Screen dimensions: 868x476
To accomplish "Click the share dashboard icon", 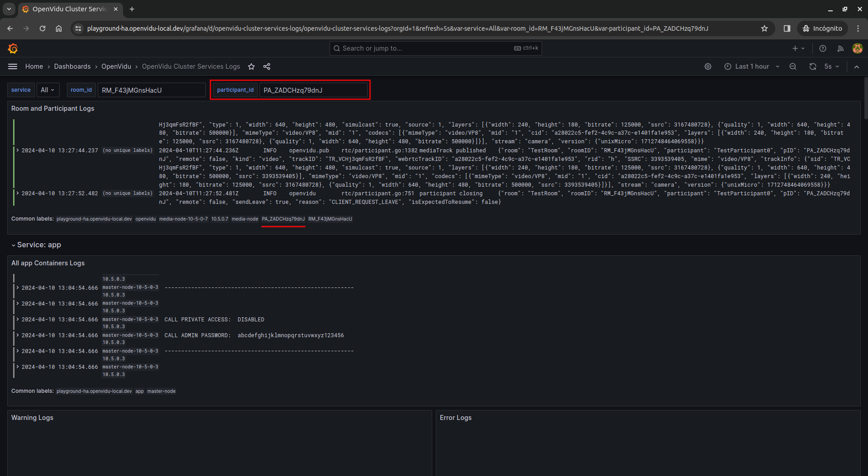I will [x=267, y=66].
